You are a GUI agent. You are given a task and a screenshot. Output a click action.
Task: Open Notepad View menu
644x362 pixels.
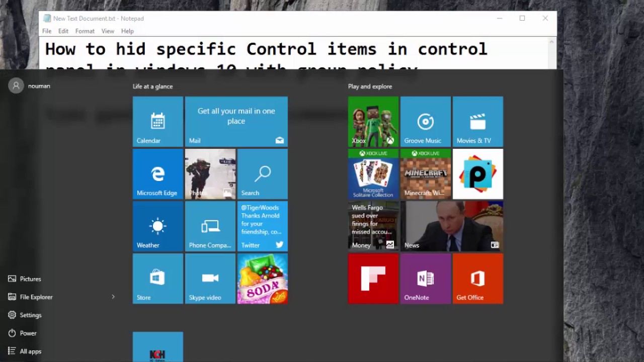pos(108,31)
